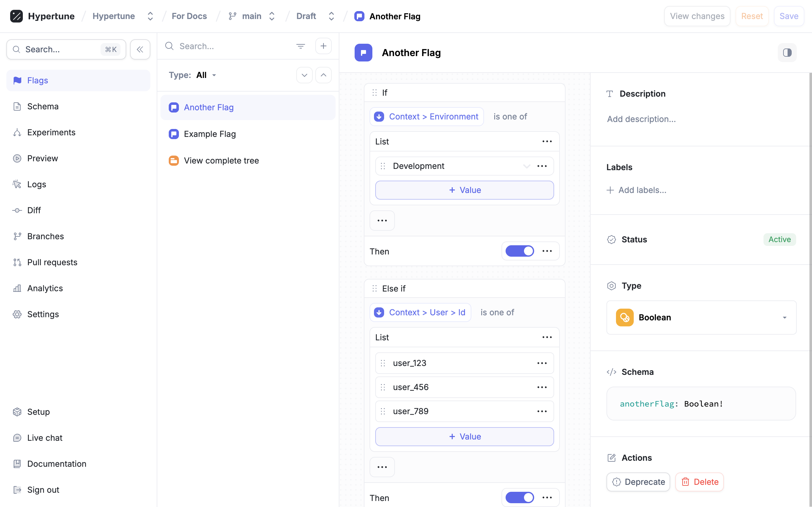Viewport: 812px width, 507px height.
Task: Click the red Delete button
Action: 699,482
